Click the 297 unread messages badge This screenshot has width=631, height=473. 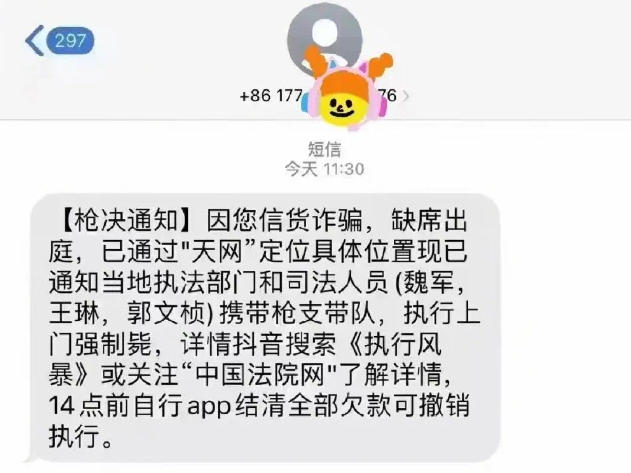pos(70,40)
